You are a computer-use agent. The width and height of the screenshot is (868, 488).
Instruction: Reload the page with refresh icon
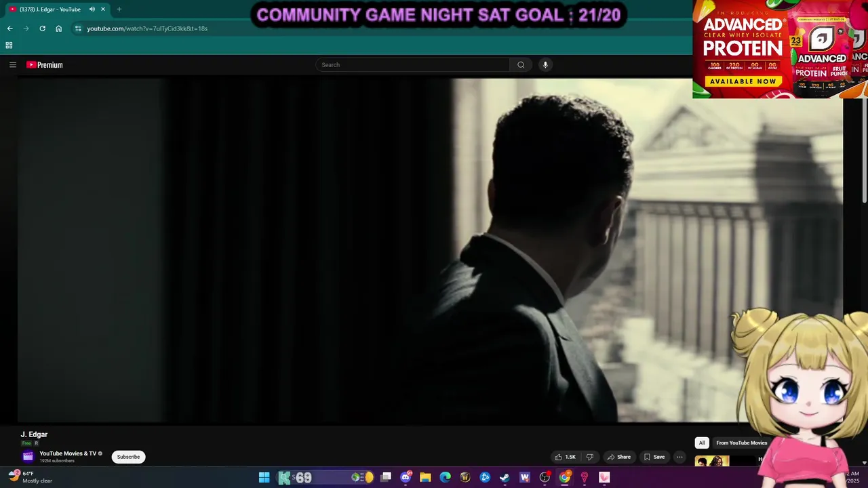(x=42, y=28)
